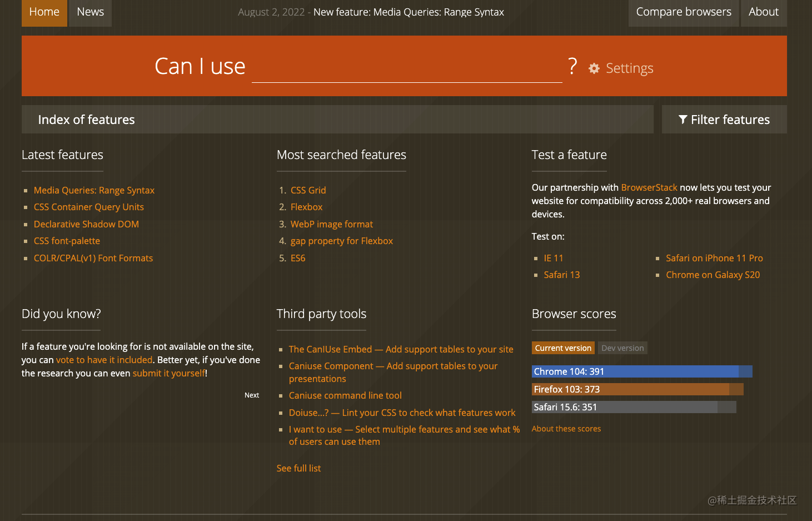Open CSS Grid in most searched
The height and width of the screenshot is (521, 812).
(308, 190)
